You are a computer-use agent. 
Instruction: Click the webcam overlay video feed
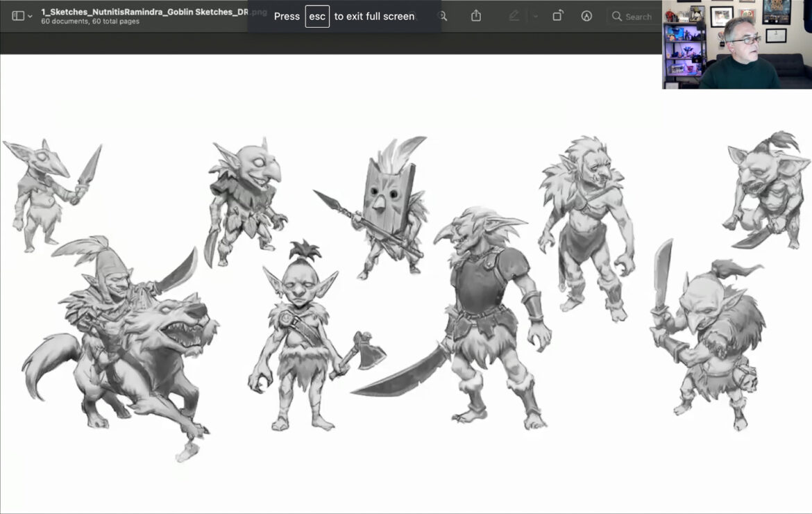[x=736, y=45]
